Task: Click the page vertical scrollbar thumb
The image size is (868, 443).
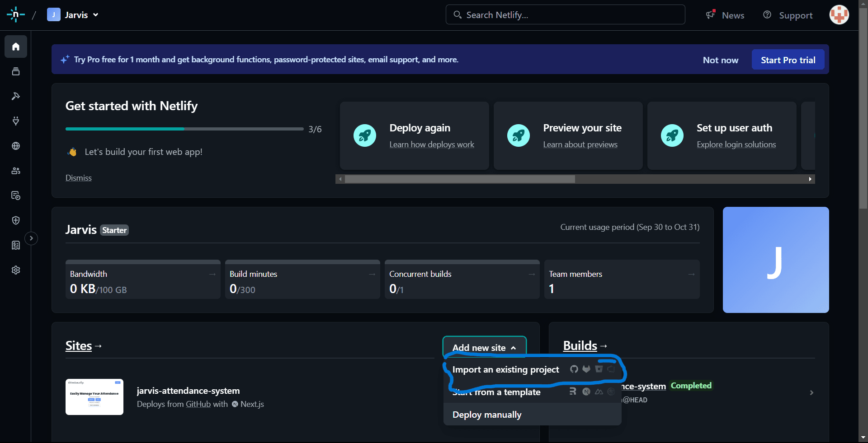Action: (x=863, y=108)
